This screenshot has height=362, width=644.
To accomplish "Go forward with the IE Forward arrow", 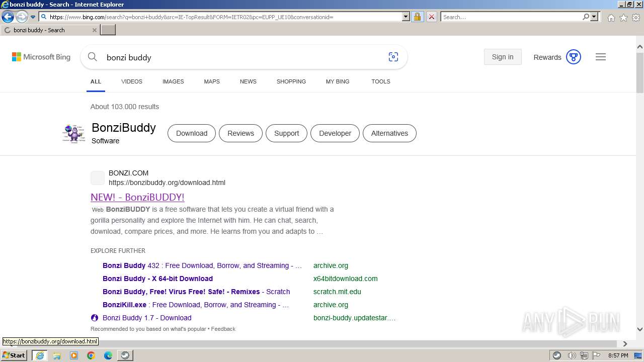I will (22, 17).
